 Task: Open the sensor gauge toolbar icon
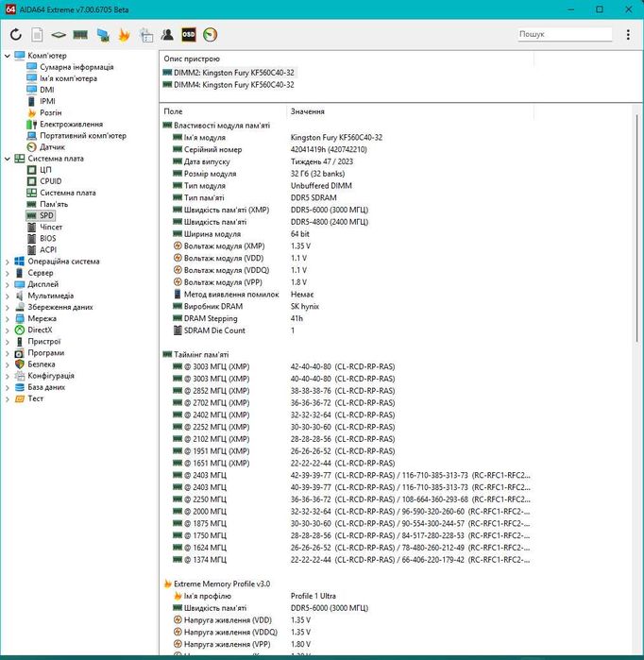click(210, 35)
